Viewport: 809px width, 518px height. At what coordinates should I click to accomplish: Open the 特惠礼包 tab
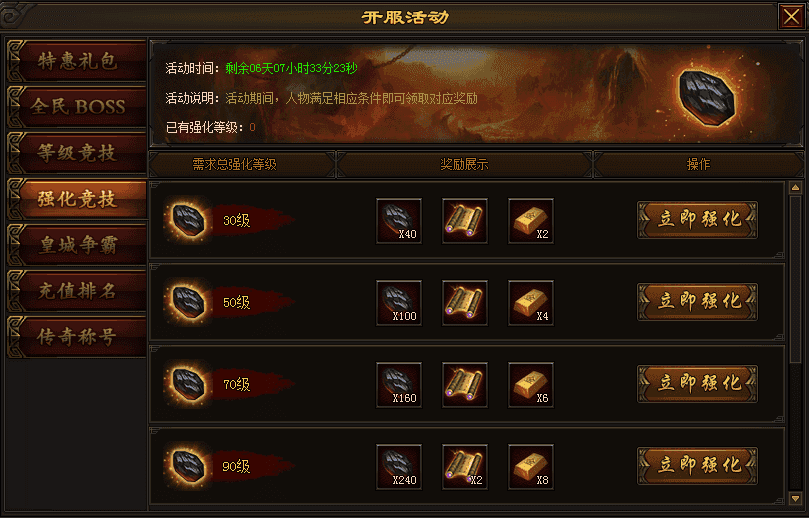pyautogui.click(x=77, y=61)
